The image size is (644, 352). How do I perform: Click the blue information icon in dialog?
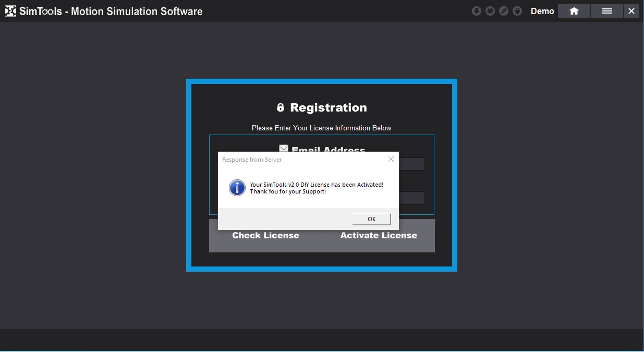point(237,188)
